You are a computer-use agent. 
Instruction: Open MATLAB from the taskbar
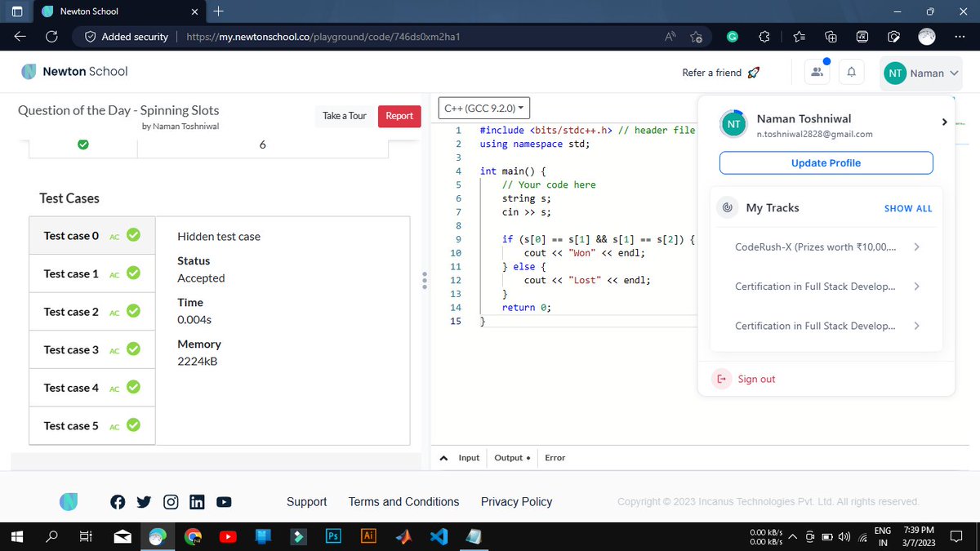click(403, 536)
